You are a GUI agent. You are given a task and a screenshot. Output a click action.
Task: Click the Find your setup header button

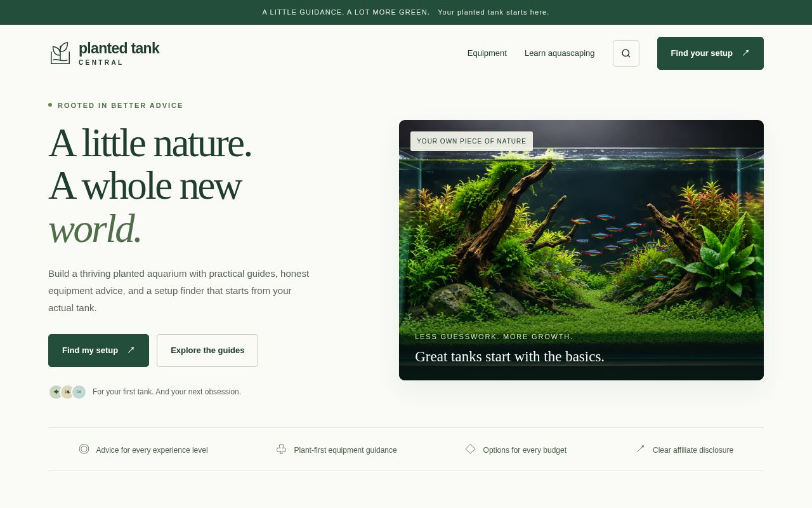tap(710, 53)
